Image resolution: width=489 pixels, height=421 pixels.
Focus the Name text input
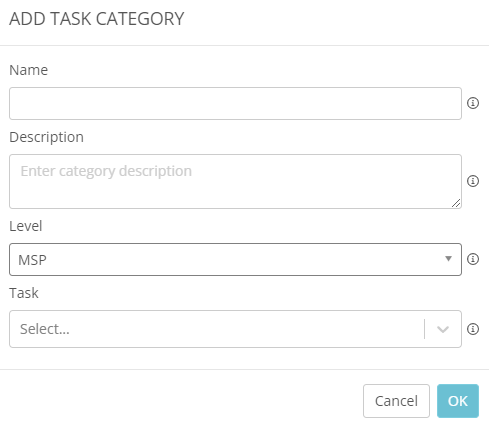pos(235,103)
